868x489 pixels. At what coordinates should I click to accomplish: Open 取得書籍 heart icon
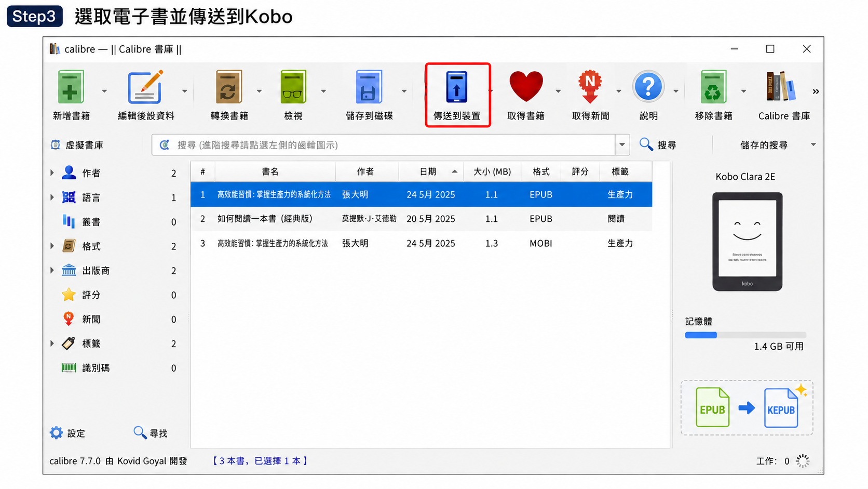coord(526,86)
